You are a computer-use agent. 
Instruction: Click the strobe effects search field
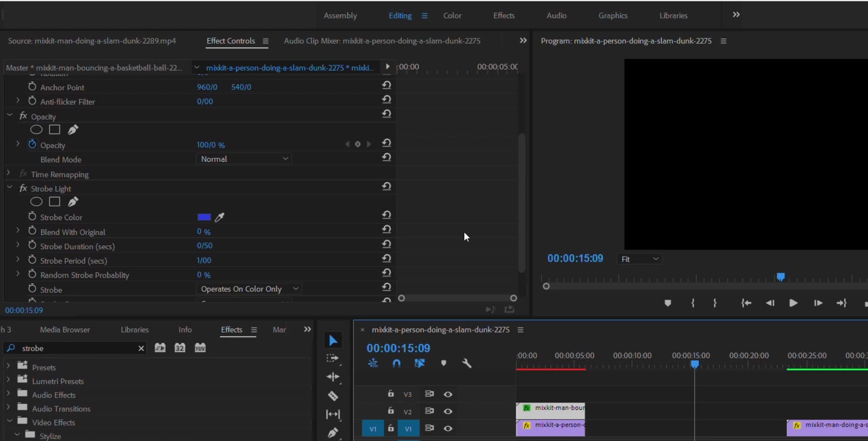[77, 348]
